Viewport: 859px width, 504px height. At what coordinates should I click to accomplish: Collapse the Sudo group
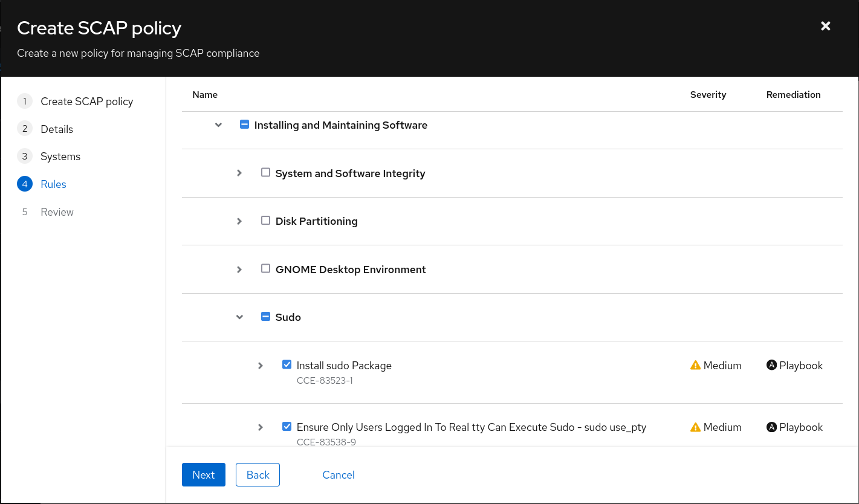(x=239, y=317)
